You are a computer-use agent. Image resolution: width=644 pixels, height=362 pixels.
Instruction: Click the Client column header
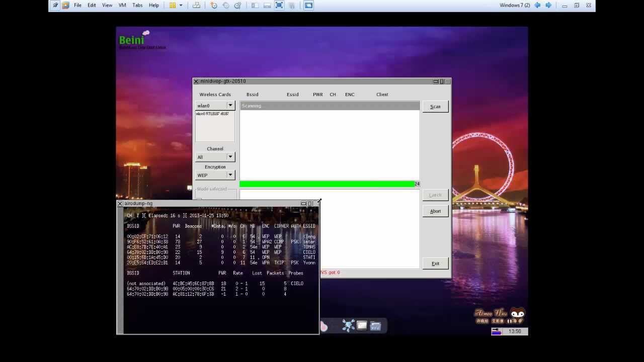[382, 95]
